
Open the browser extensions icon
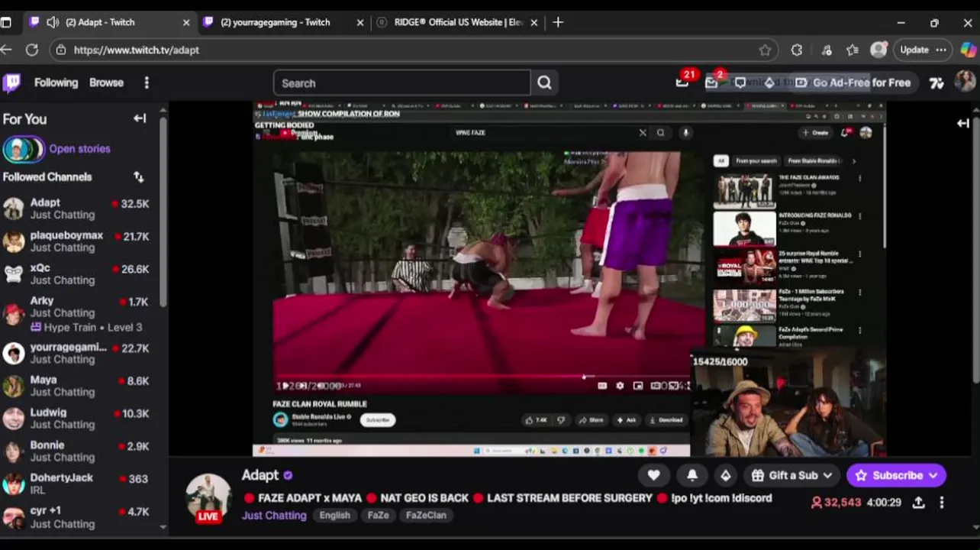tap(797, 50)
